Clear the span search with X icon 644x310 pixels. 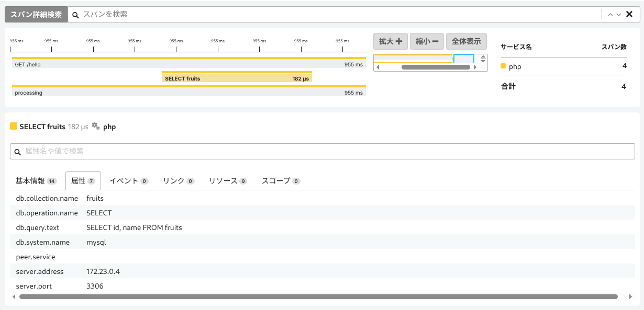(x=629, y=14)
